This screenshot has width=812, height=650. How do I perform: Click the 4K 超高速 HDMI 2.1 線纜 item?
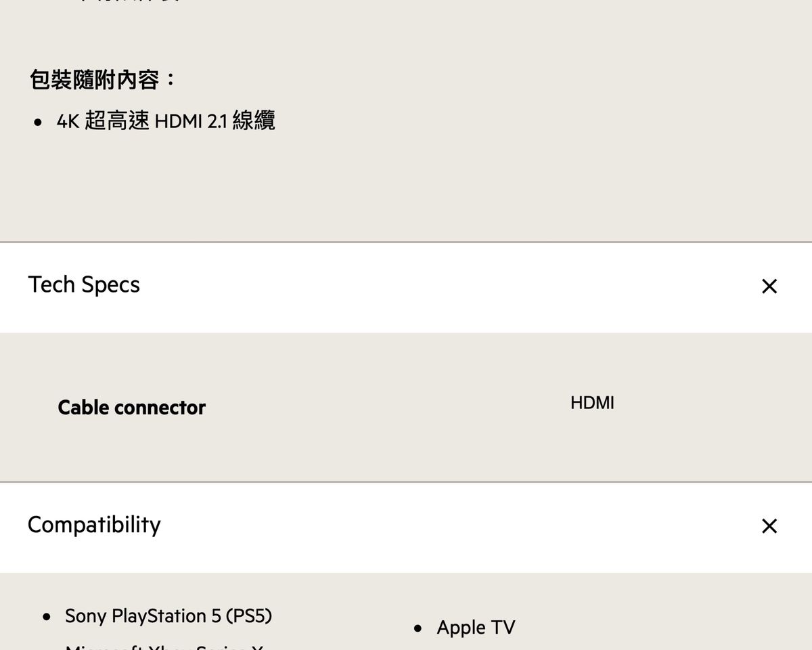[166, 122]
